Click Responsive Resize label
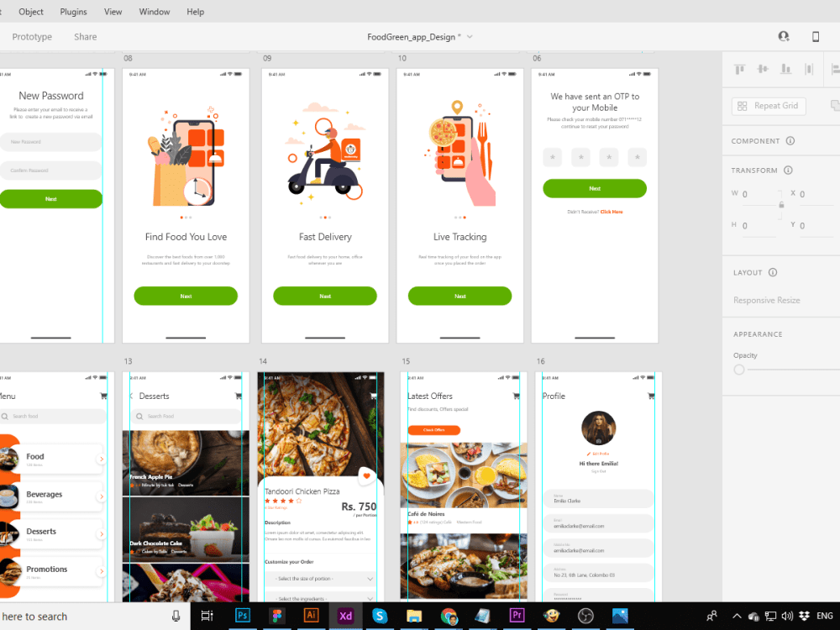 (x=767, y=301)
